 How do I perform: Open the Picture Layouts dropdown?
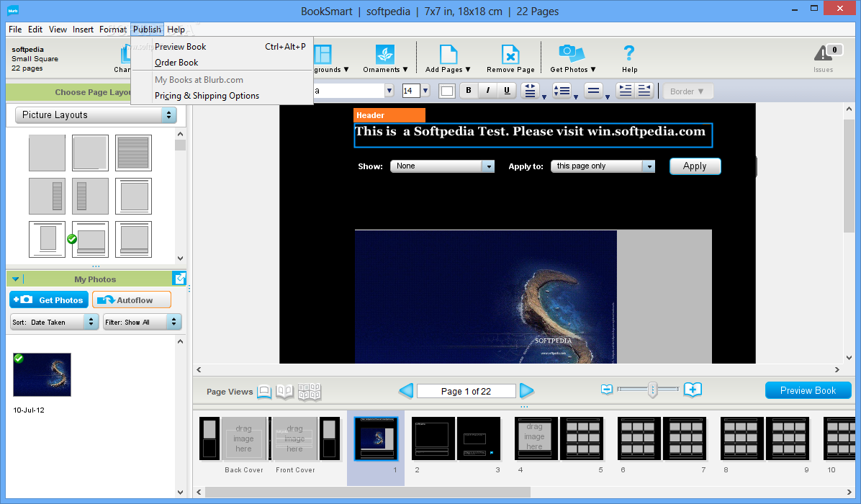(x=96, y=114)
